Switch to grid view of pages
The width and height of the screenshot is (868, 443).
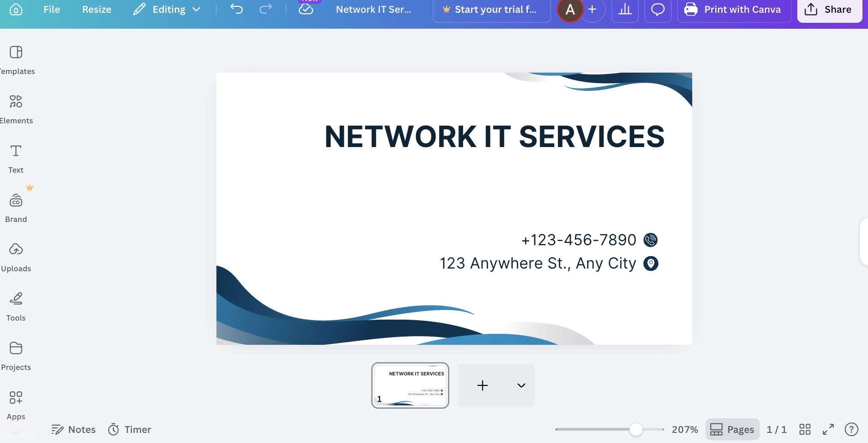805,429
